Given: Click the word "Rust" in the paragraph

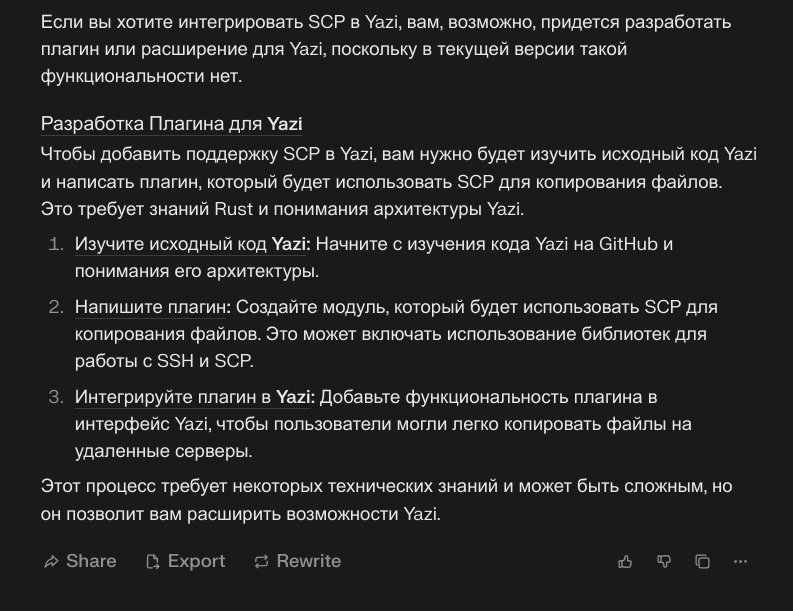Looking at the screenshot, I should (234, 209).
